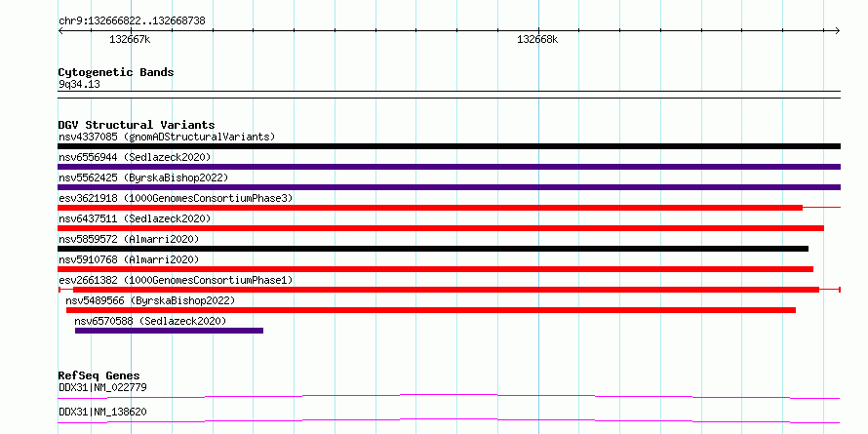This screenshot has height=434, width=868.
Task: Open variant nsv6556944 (Sedlazeck2020) label
Action: (x=135, y=157)
